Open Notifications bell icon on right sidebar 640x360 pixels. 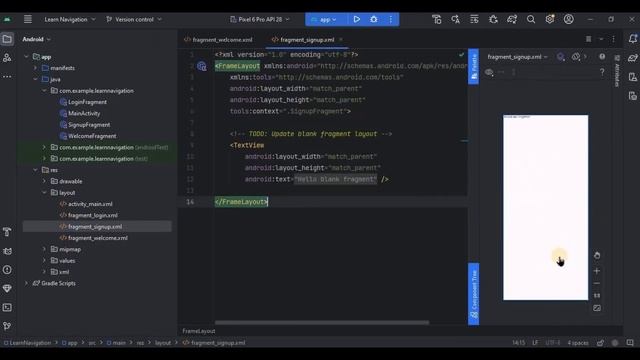(x=633, y=39)
